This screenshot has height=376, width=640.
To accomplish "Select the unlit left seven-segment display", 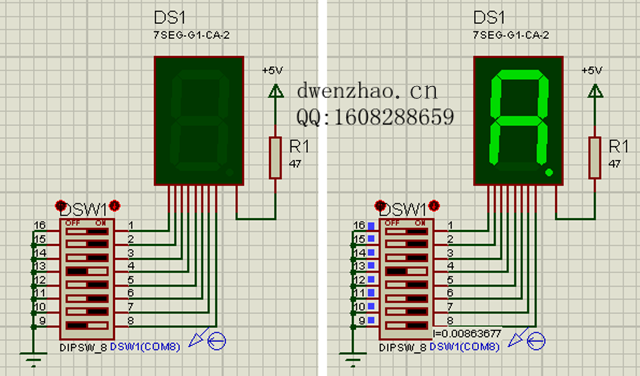I will tap(199, 121).
